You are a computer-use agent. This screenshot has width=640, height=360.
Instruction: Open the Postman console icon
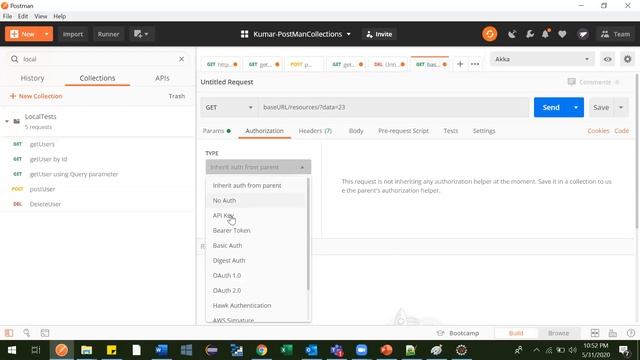click(x=45, y=333)
